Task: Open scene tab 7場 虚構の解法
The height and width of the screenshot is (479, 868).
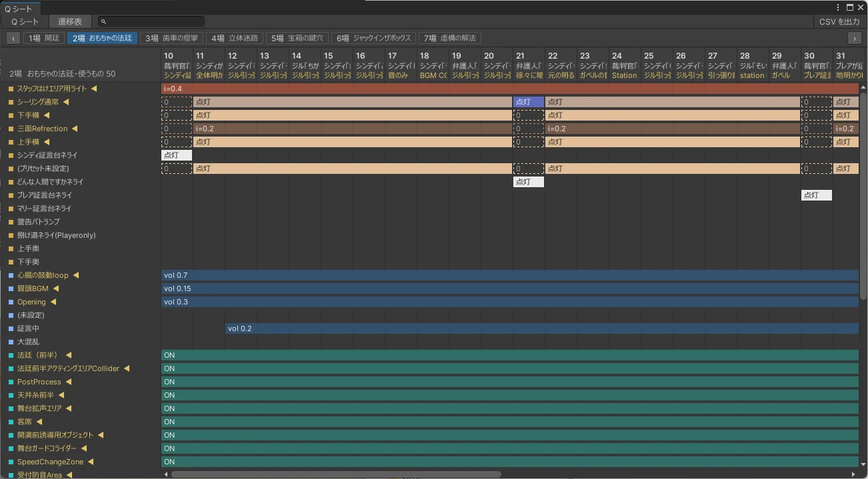Action: 450,38
